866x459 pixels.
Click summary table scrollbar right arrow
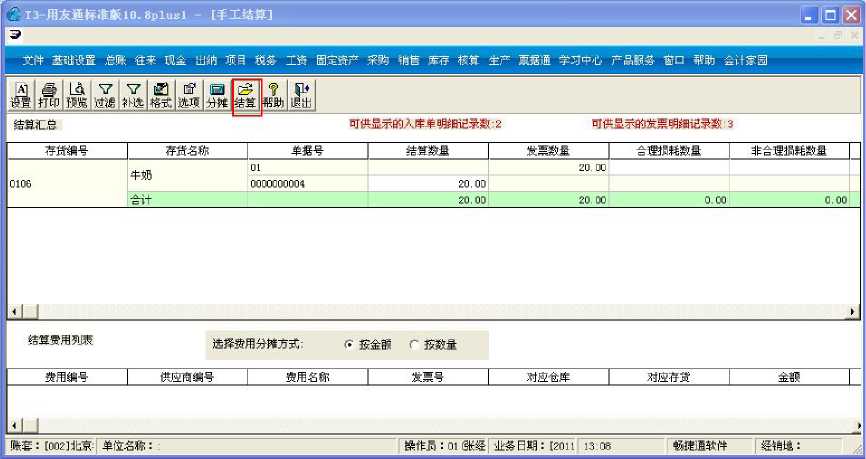(854, 312)
